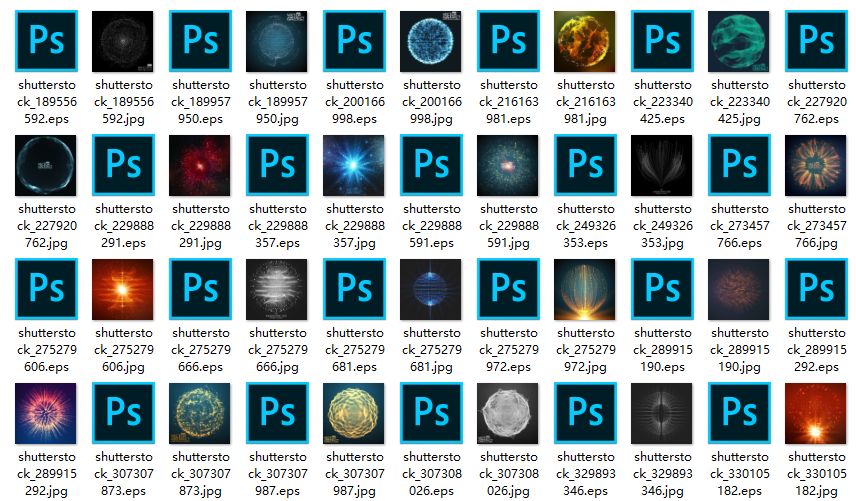
Task: Click the file name shutterstock_229888357.eps
Action: point(277,226)
